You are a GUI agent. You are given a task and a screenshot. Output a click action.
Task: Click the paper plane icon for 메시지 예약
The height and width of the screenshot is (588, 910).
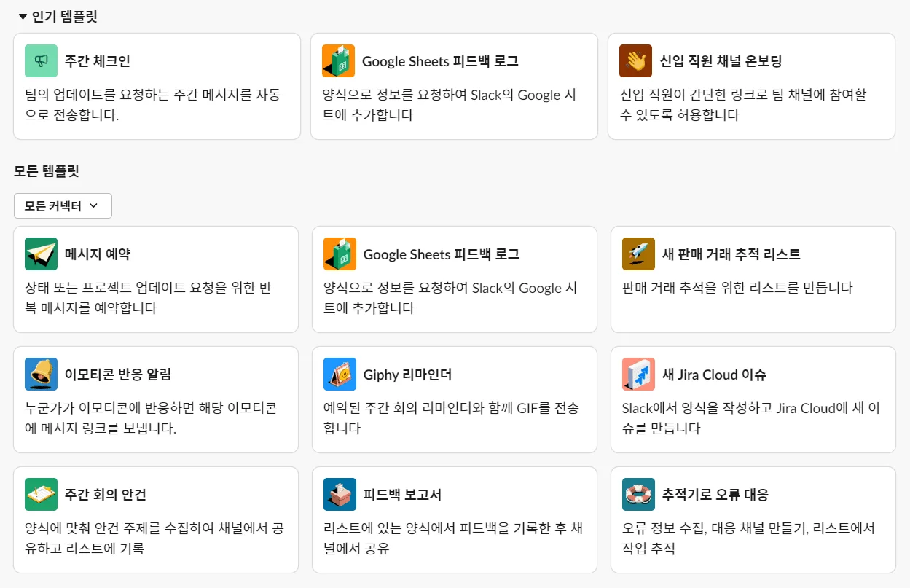[x=41, y=254]
